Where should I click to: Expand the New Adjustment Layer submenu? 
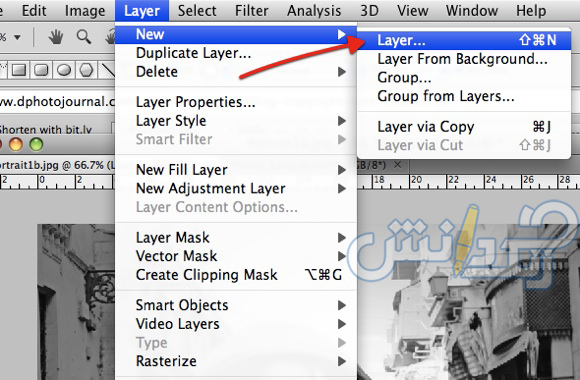pos(236,189)
